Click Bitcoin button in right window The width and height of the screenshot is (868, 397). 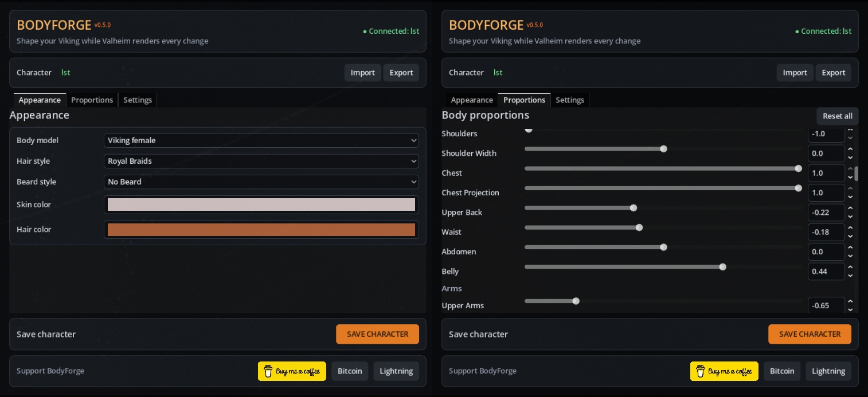(x=782, y=371)
